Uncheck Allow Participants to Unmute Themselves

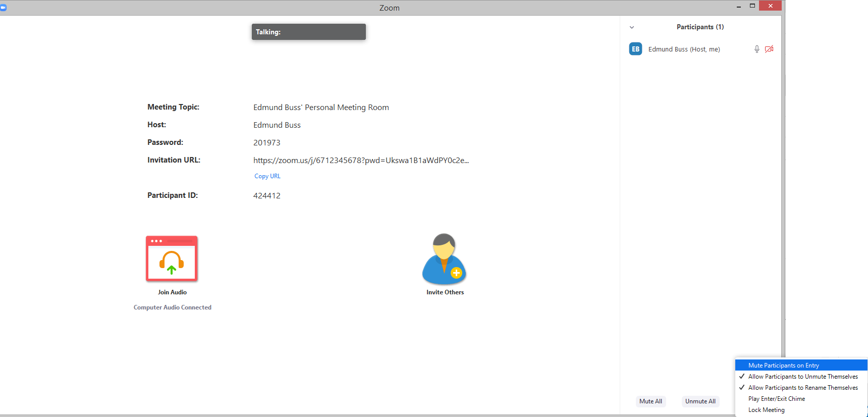801,377
